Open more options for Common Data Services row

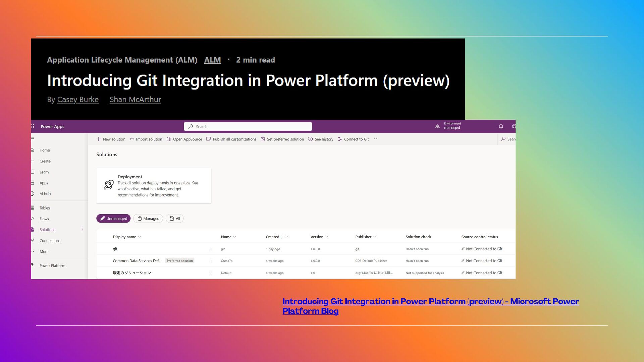coord(211,260)
